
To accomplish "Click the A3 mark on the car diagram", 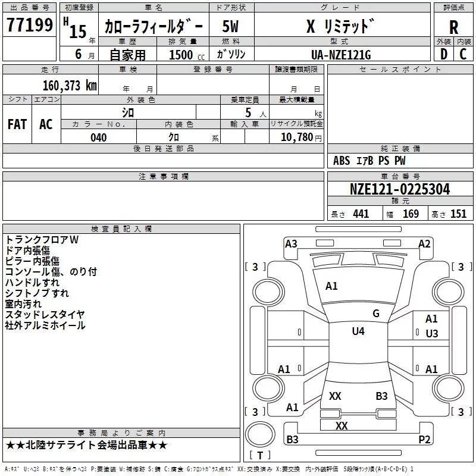I will point(291,243).
